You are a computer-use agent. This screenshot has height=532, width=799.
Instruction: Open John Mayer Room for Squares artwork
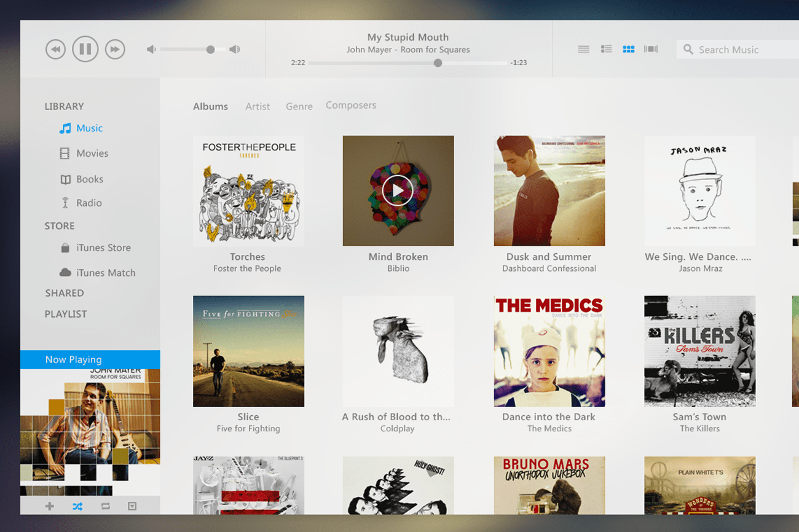(90, 432)
